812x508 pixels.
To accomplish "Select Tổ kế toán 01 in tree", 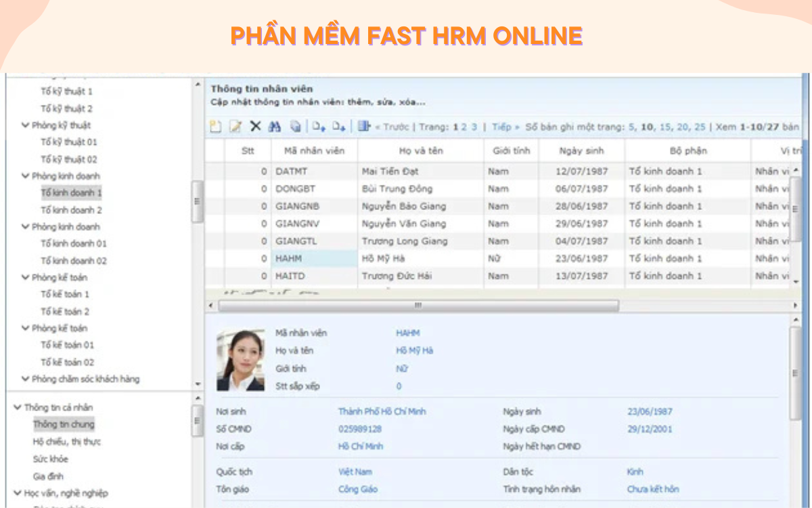I will coord(68,345).
